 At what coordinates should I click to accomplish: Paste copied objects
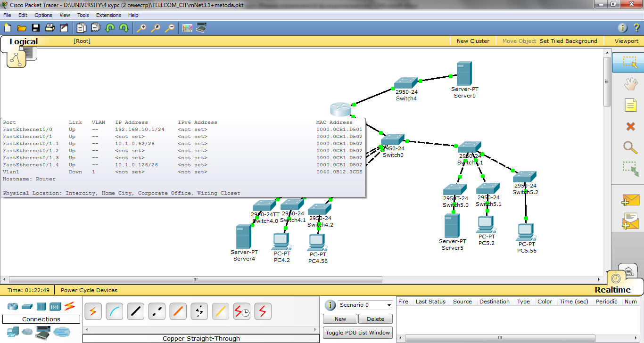click(x=96, y=28)
